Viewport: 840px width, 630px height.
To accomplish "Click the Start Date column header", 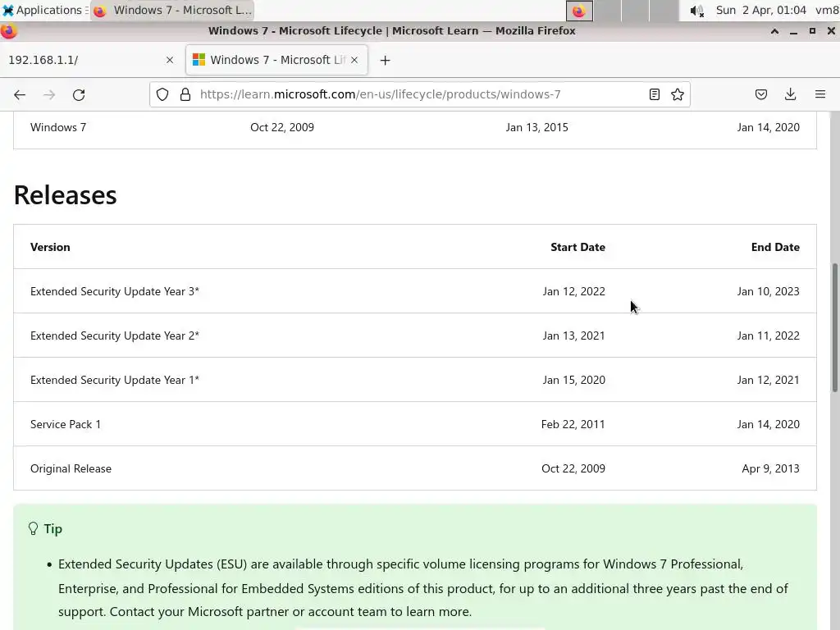I will (577, 247).
